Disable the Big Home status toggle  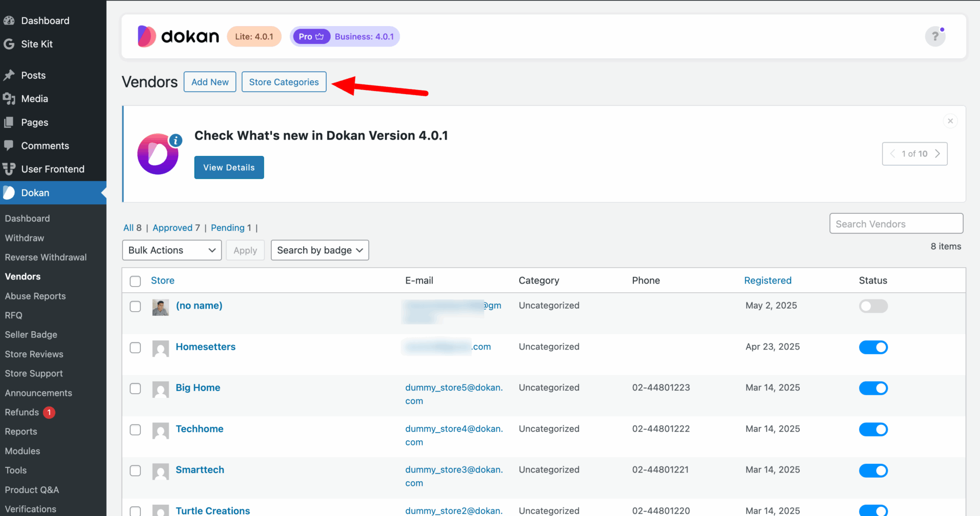(873, 388)
